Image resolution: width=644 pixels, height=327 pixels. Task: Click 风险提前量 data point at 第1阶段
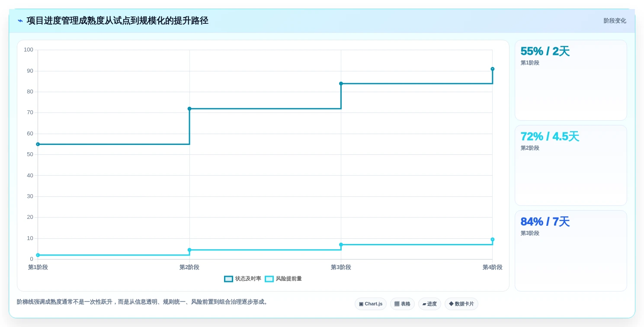click(x=38, y=255)
